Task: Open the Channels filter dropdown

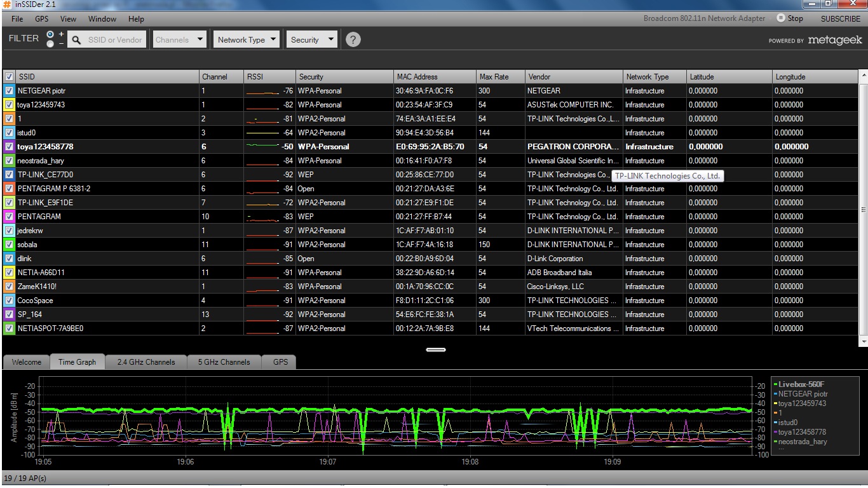Action: coord(180,39)
